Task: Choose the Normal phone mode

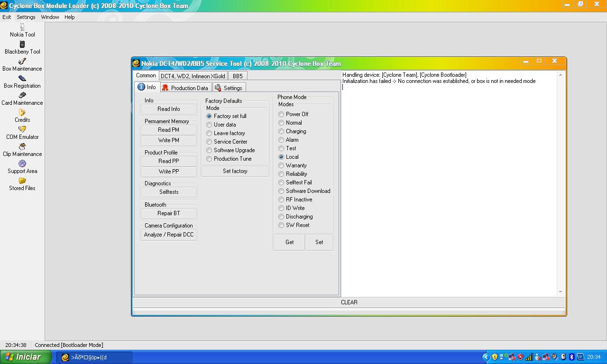Action: (281, 123)
